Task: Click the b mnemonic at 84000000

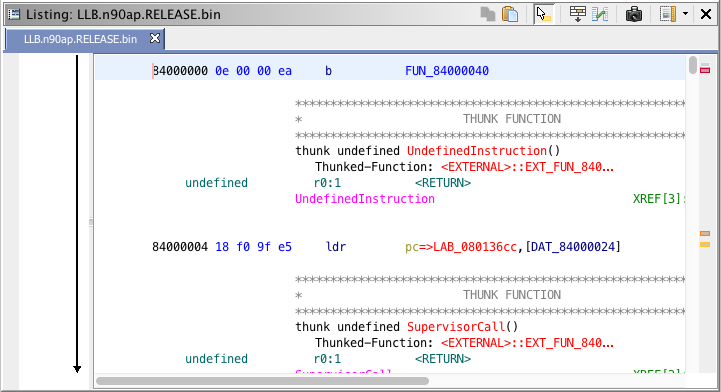Action: coord(328,71)
